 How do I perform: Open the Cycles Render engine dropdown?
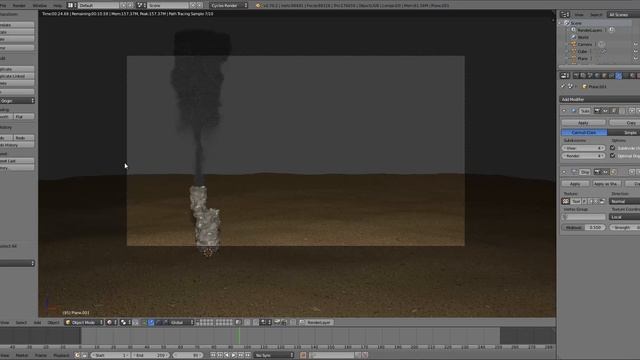pos(229,5)
